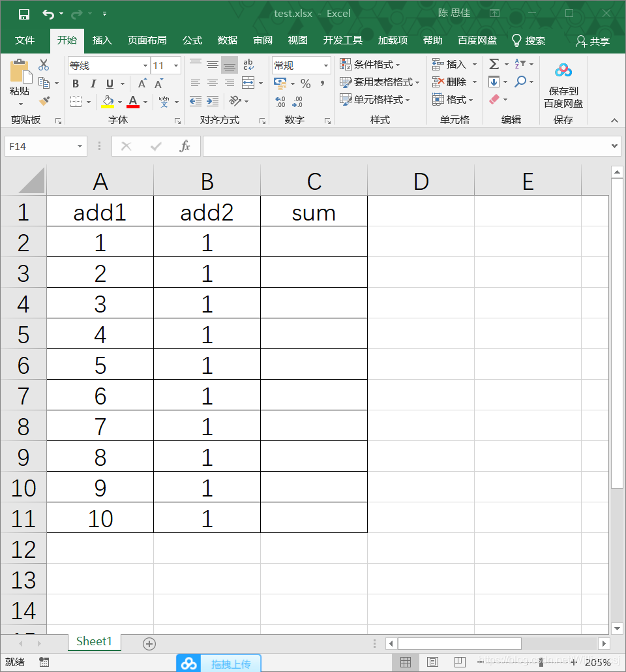Viewport: 626px width, 672px height.
Task: Add a new sheet with plus button
Action: point(149,644)
